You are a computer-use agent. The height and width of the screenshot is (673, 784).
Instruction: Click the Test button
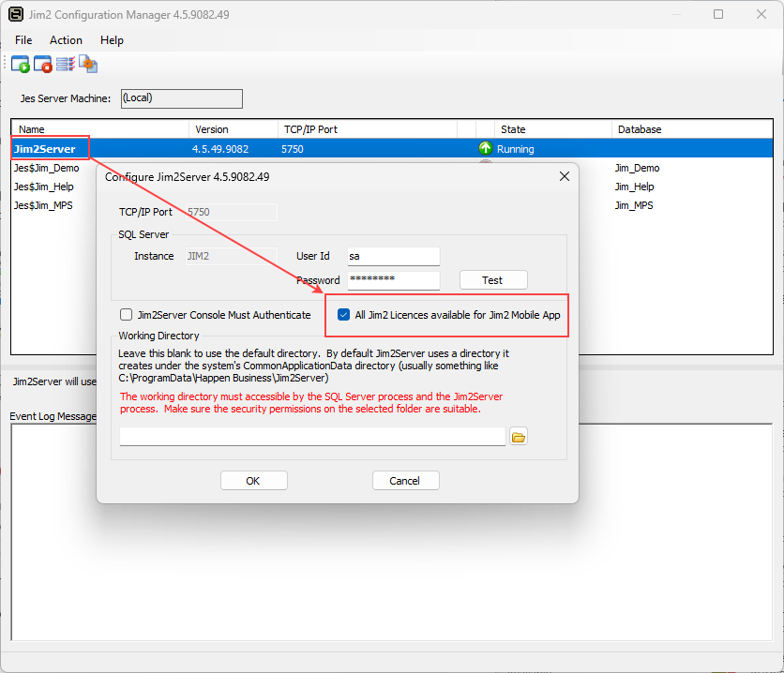(493, 280)
